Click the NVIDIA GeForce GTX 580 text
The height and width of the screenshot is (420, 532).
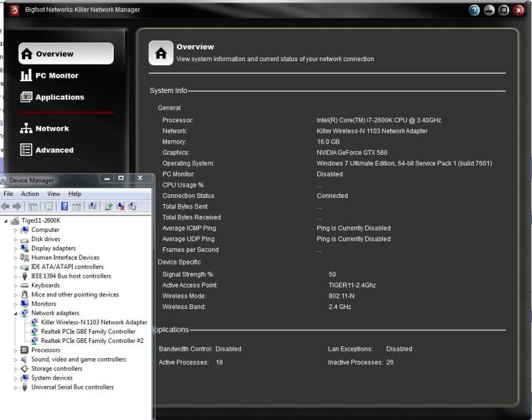pos(352,153)
